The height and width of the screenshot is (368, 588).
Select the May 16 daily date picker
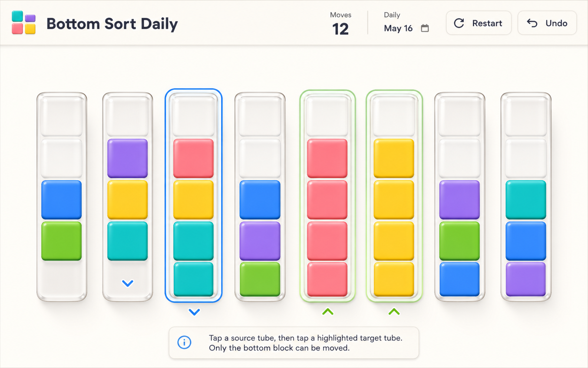(406, 28)
